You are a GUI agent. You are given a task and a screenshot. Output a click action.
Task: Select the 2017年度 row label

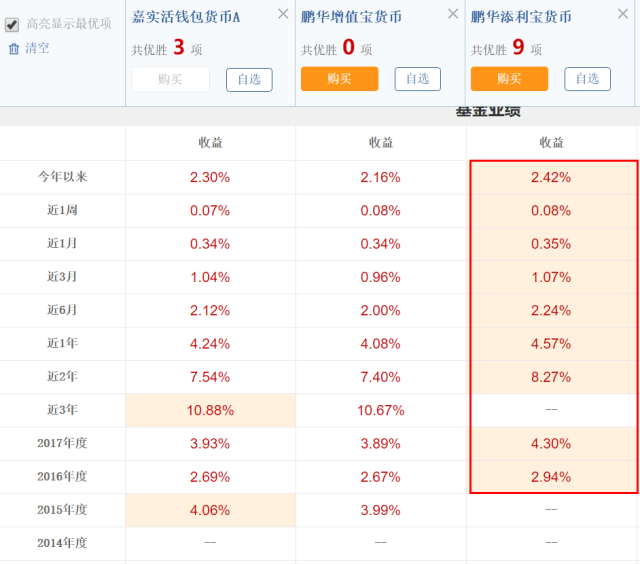(62, 443)
